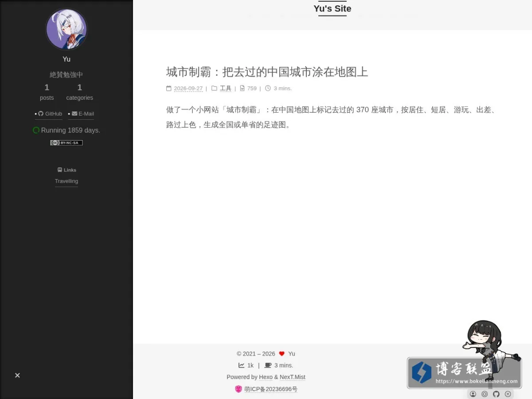Click the word count 759 in post meta
This screenshot has height=399, width=532.
coord(252,89)
